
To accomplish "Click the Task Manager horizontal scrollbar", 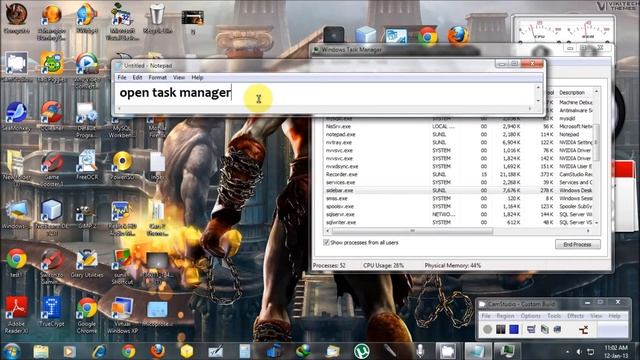I will (412, 231).
